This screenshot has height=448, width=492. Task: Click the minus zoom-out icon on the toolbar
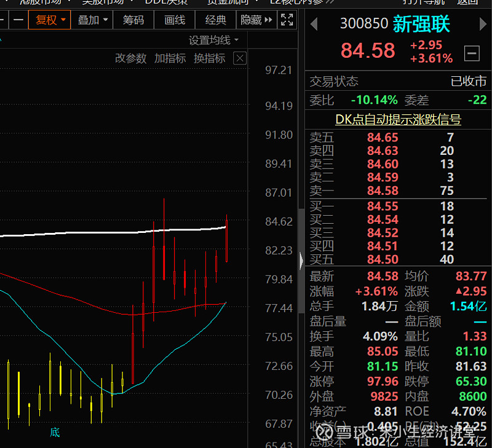pos(18,20)
